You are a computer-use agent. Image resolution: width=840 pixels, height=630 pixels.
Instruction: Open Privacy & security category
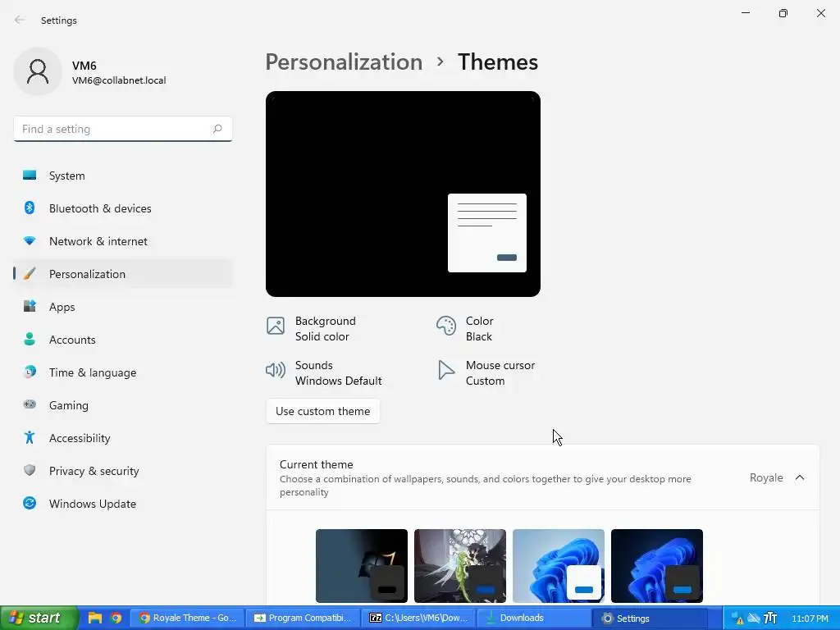[123, 470]
